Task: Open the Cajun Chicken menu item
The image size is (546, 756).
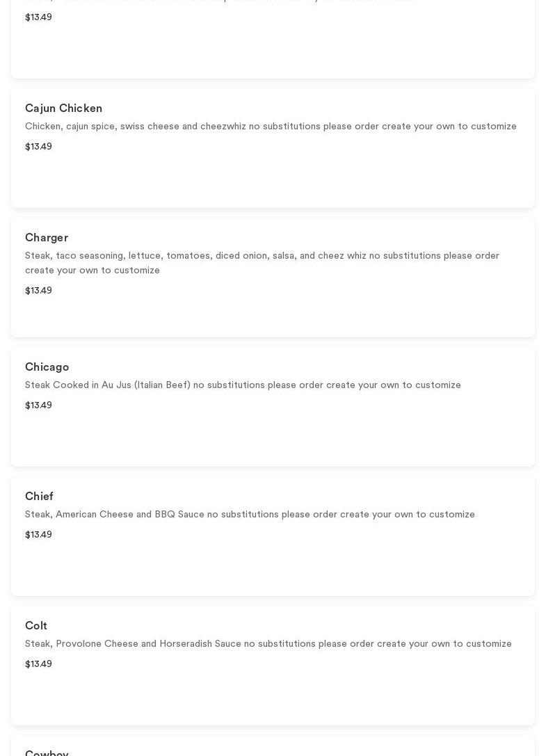Action: pos(63,108)
